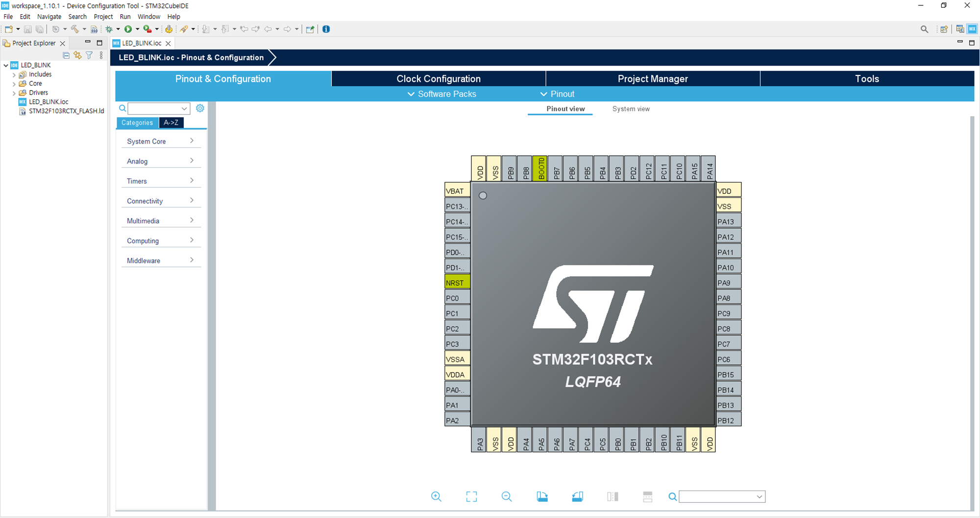Expand the Connectivity category
This screenshot has height=518, width=980.
point(161,201)
